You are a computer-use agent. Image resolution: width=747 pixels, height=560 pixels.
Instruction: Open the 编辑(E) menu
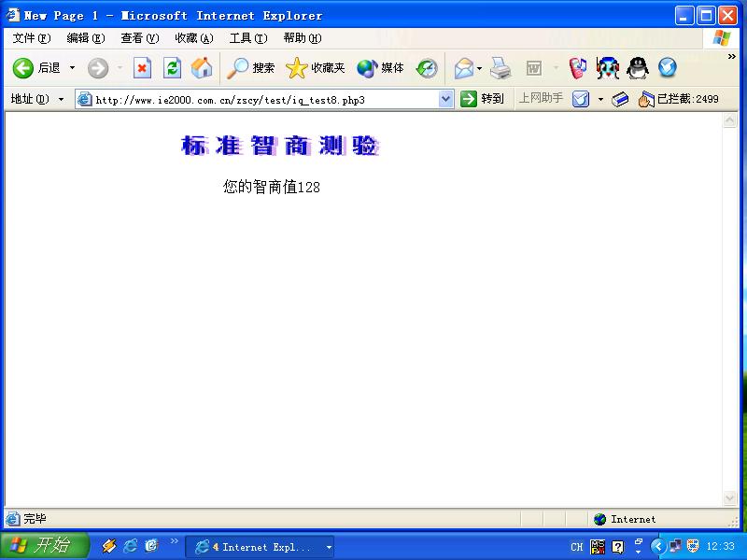86,38
